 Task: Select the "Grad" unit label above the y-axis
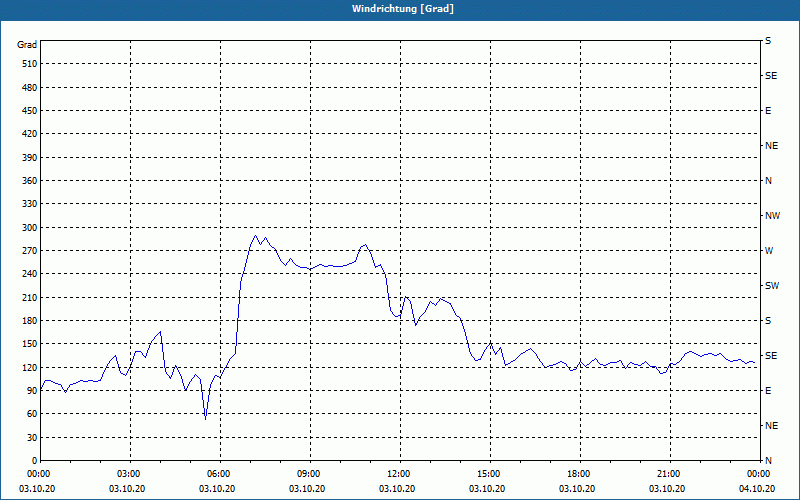pos(27,45)
